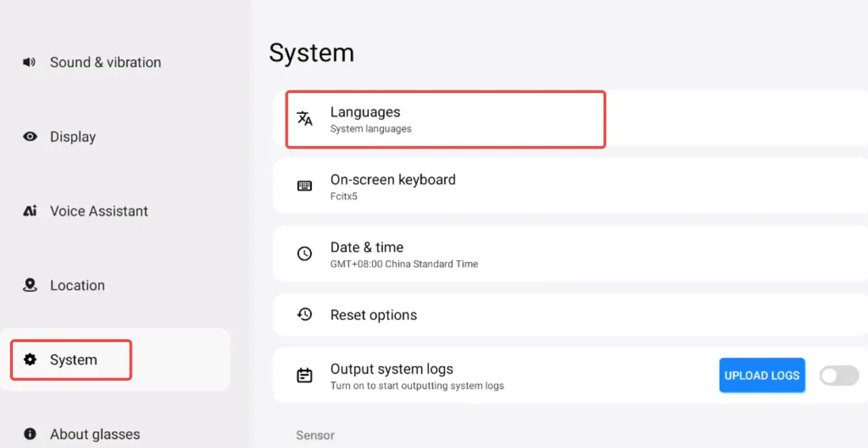Click the info icon beside About glasses
This screenshot has height=448, width=868.
click(30, 434)
